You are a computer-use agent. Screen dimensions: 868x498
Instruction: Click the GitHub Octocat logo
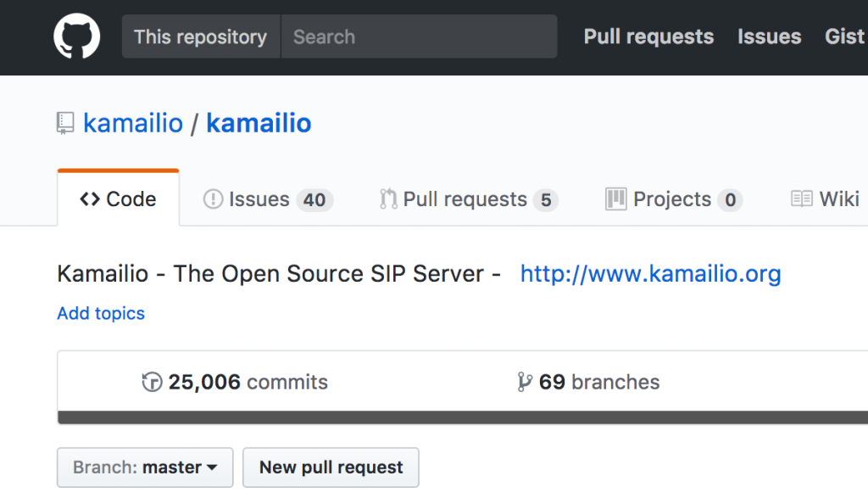coord(77,36)
